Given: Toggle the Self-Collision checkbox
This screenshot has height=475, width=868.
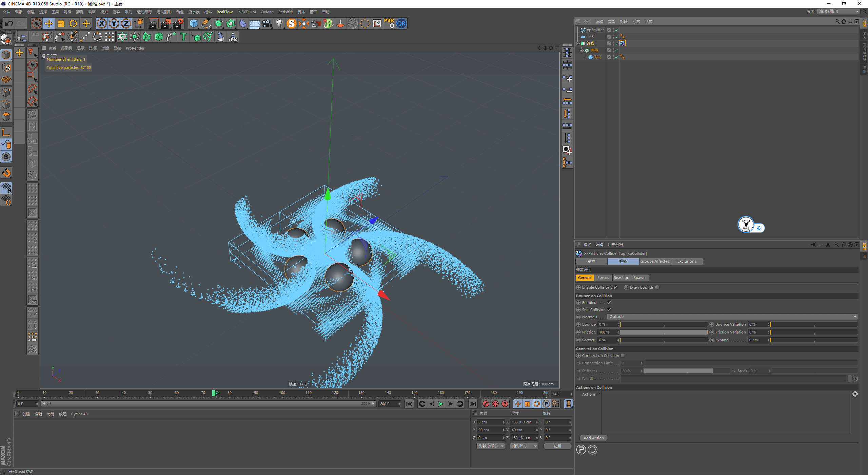Looking at the screenshot, I should 609,310.
